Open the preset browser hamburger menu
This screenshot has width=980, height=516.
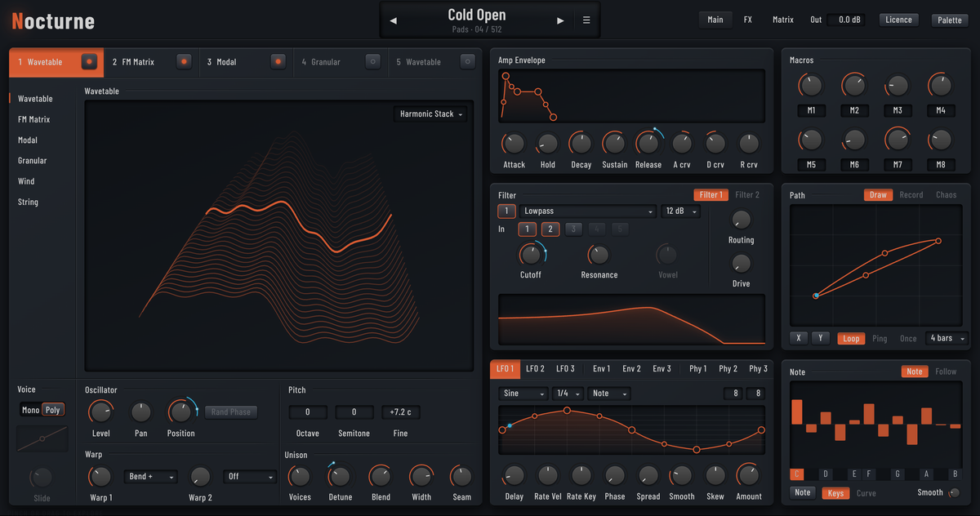[586, 20]
